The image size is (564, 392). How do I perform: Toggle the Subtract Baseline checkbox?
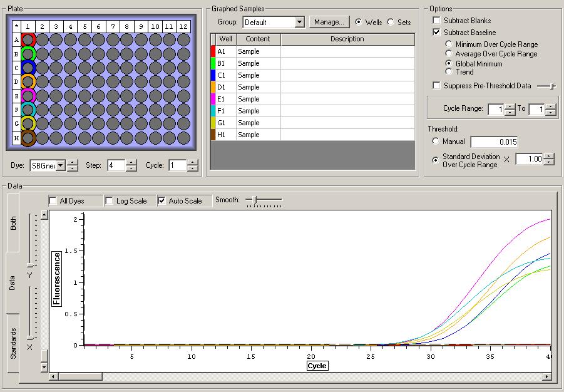pos(437,33)
